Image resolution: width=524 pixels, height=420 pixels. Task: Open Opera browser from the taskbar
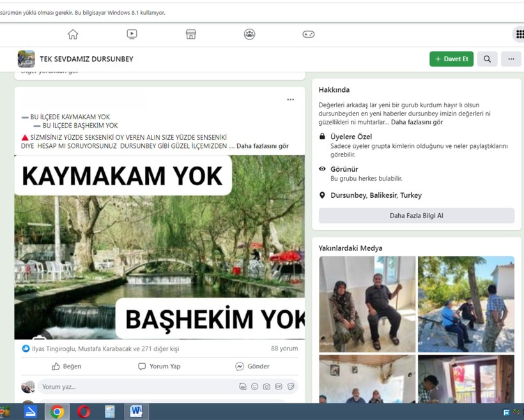pyautogui.click(x=83, y=412)
